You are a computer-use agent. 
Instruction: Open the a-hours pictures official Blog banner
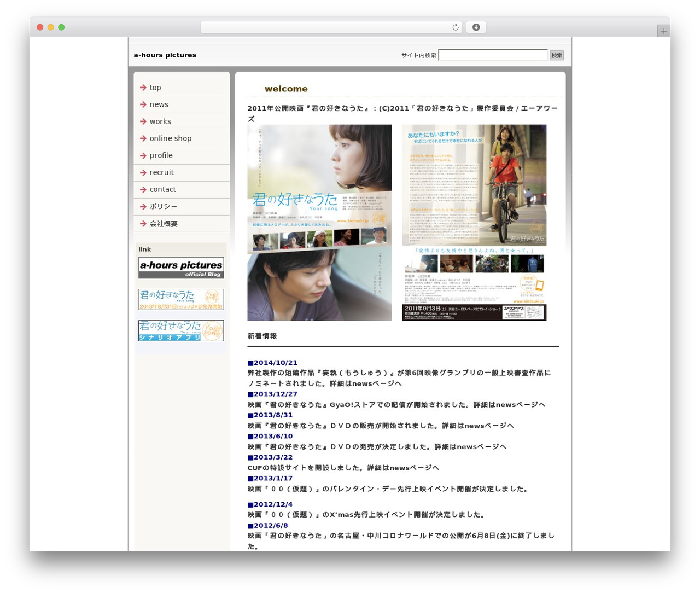click(181, 268)
